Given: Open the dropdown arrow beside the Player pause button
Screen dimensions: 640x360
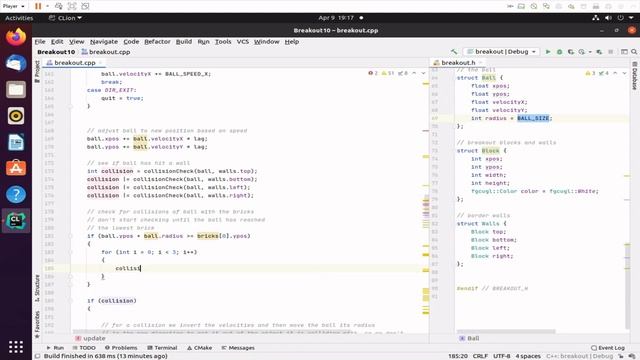Looking at the screenshot, I should click(47, 6).
